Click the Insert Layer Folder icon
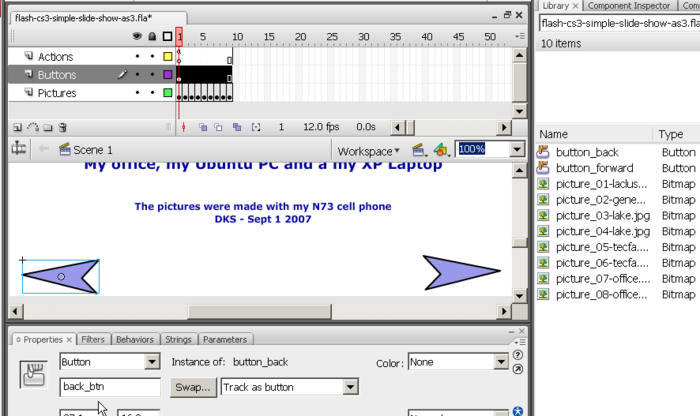This screenshot has height=416, width=700. point(47,127)
